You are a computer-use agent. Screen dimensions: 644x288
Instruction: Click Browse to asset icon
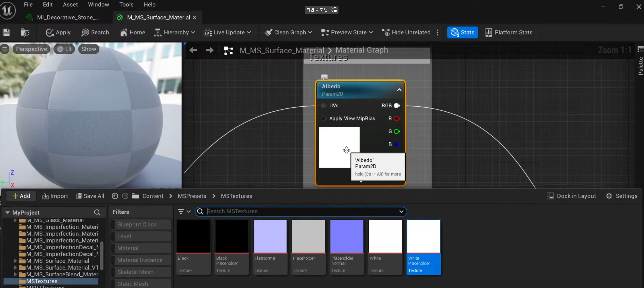click(x=25, y=32)
